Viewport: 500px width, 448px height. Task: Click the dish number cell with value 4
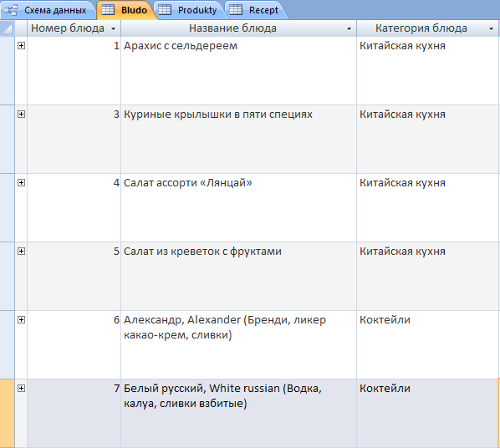pos(74,208)
